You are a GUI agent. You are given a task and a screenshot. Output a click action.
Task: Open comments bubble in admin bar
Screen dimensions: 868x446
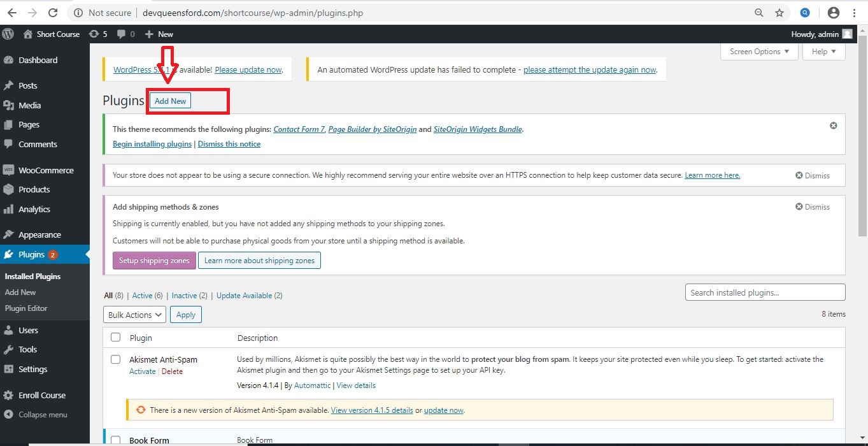tap(126, 34)
